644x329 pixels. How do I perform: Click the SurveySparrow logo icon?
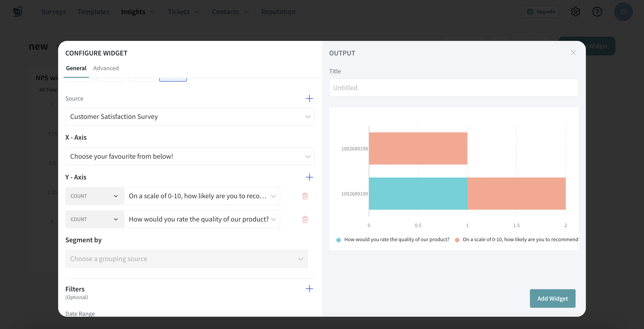tap(18, 12)
